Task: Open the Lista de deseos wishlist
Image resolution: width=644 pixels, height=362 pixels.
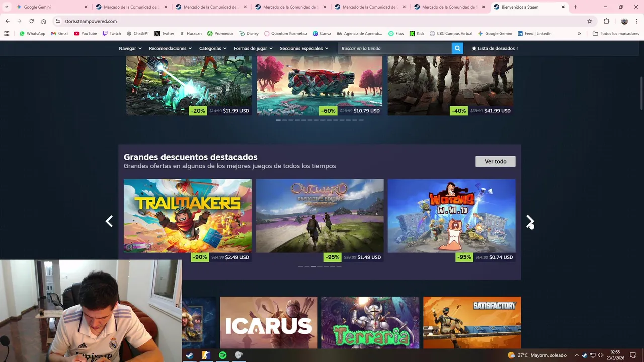Action: coord(495,48)
